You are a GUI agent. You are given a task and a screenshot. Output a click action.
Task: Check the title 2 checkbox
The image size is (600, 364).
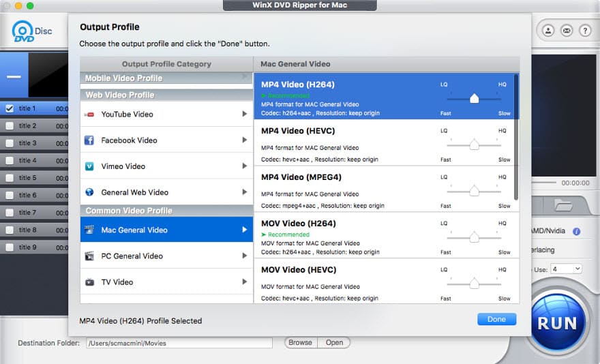tap(10, 126)
